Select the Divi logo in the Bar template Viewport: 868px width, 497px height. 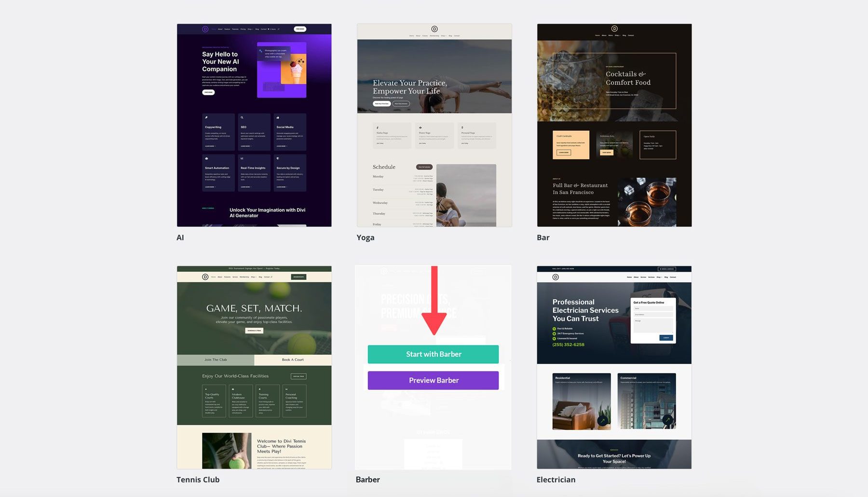[x=614, y=29]
